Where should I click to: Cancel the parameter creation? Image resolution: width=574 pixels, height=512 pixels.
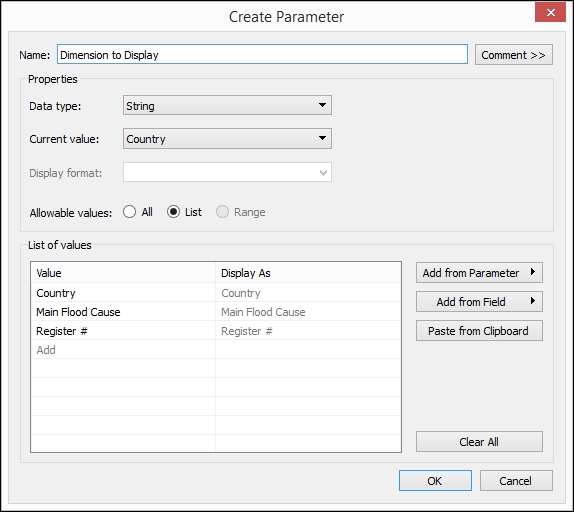[516, 481]
